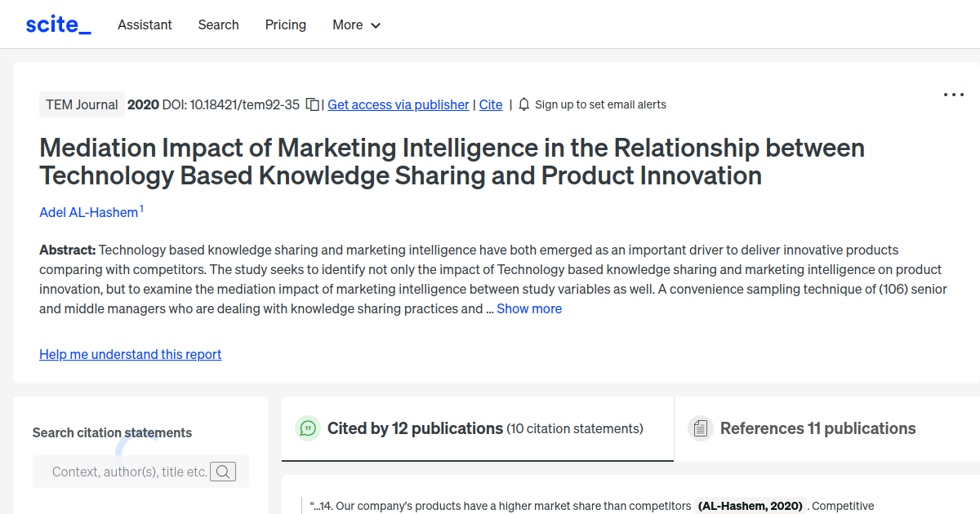Click the scite_ logo
The width and height of the screenshot is (980, 514).
[x=58, y=24]
